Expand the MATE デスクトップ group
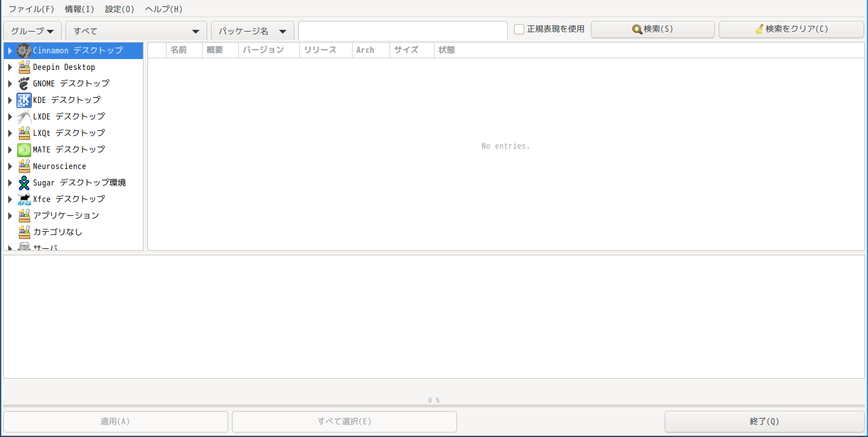This screenshot has width=868, height=437. [10, 149]
